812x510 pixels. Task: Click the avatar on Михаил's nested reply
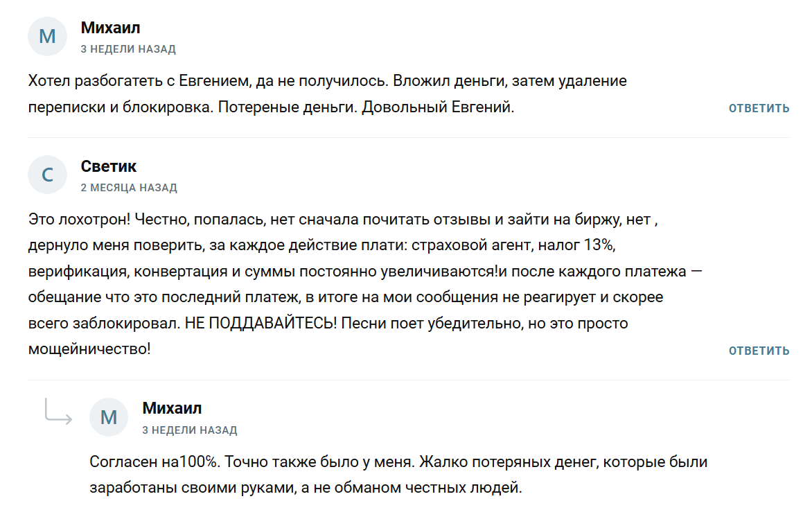coord(109,417)
